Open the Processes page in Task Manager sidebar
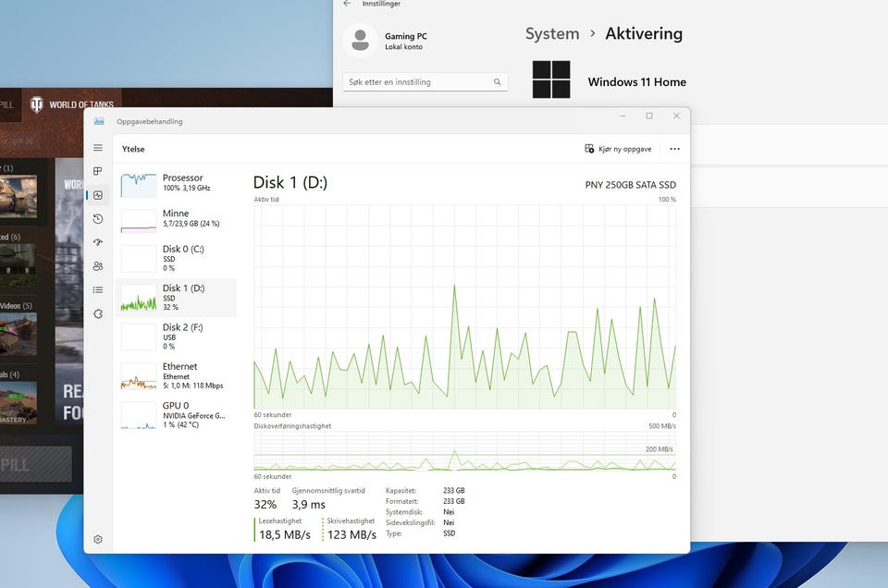 (x=98, y=171)
